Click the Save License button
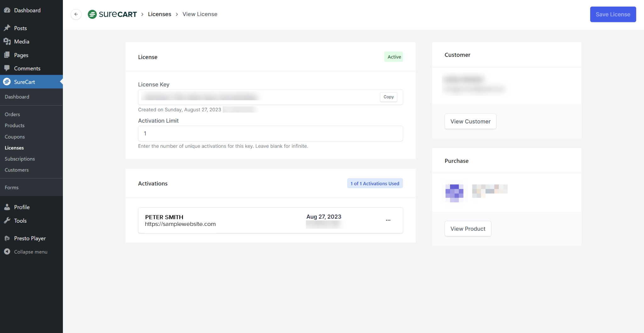The height and width of the screenshot is (333, 644). (613, 14)
